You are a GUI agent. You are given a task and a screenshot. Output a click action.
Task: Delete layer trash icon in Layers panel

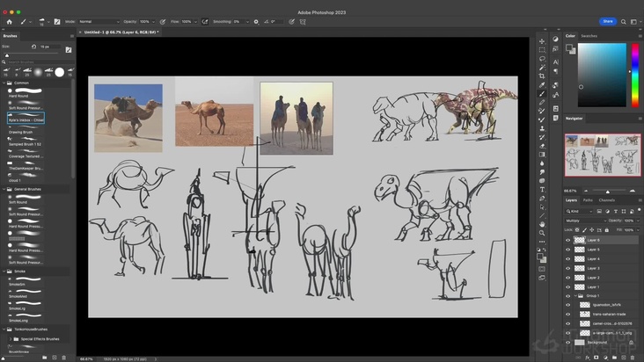tap(633, 358)
